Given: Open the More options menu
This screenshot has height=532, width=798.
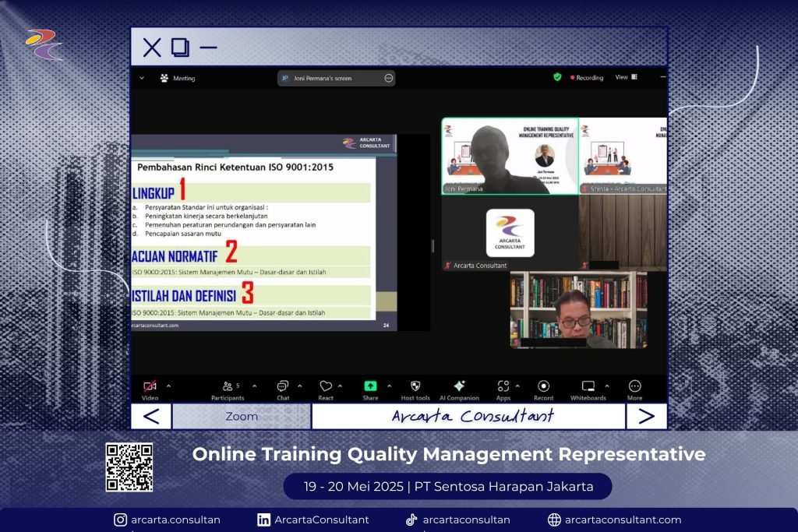Looking at the screenshot, I should point(634,386).
